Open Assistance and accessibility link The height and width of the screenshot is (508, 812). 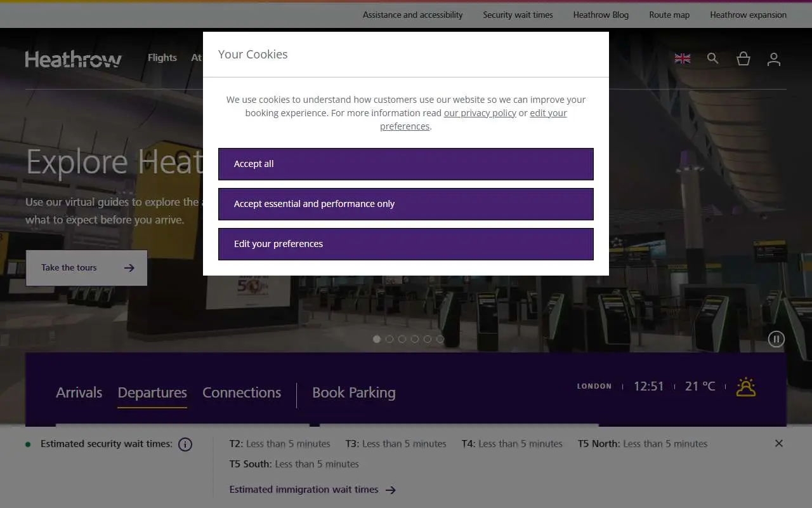pos(412,15)
